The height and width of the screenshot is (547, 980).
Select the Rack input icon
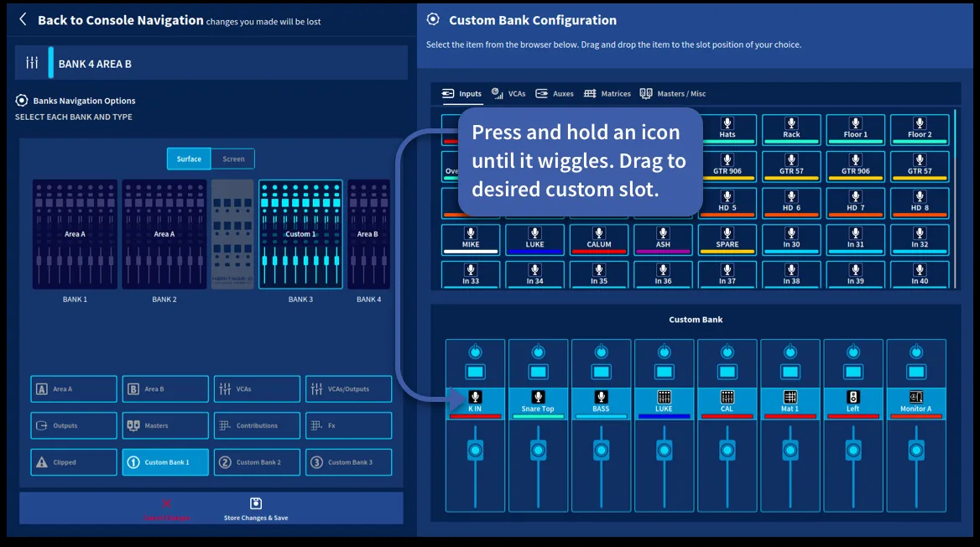791,129
